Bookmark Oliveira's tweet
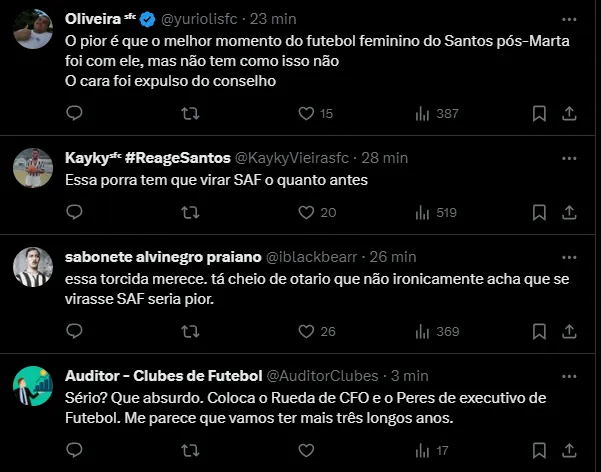 tap(538, 114)
